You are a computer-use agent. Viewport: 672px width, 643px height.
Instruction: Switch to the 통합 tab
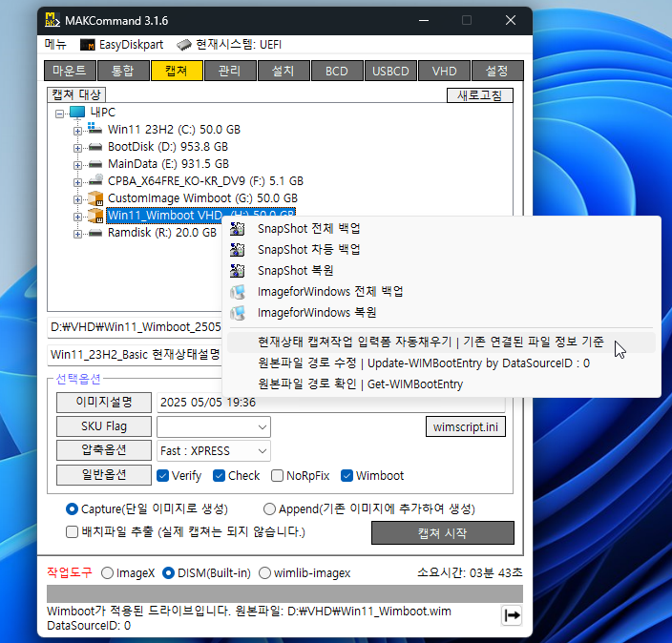pos(123,71)
